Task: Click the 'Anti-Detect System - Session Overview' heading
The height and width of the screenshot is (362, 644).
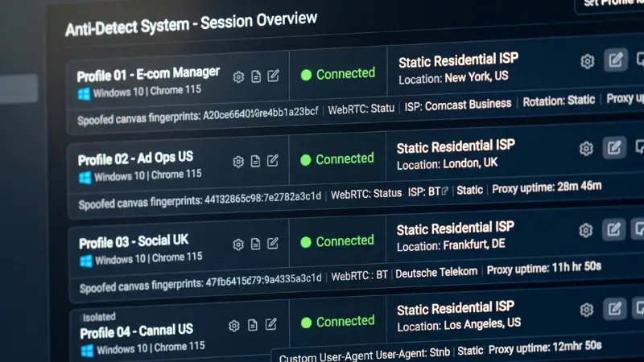Action: [191, 24]
